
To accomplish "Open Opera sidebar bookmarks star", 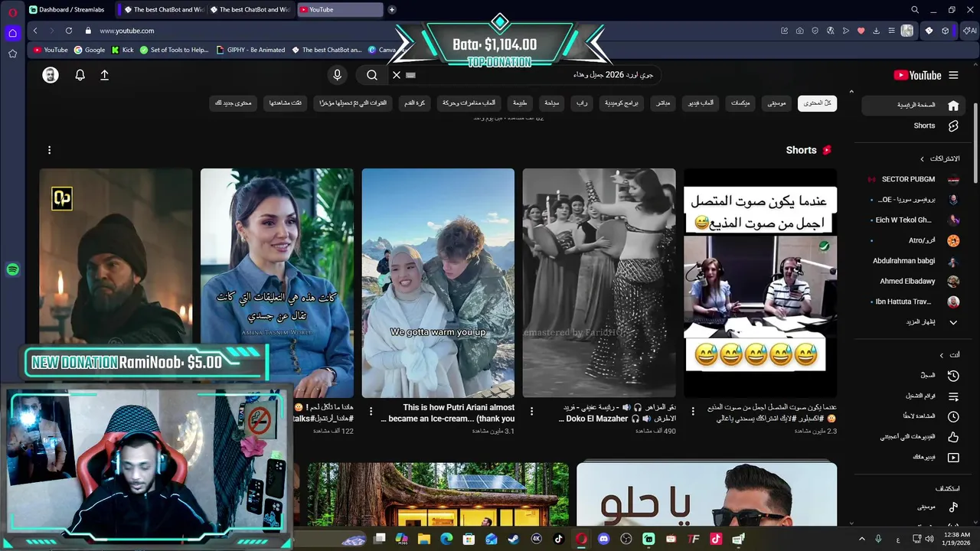I will pos(12,54).
